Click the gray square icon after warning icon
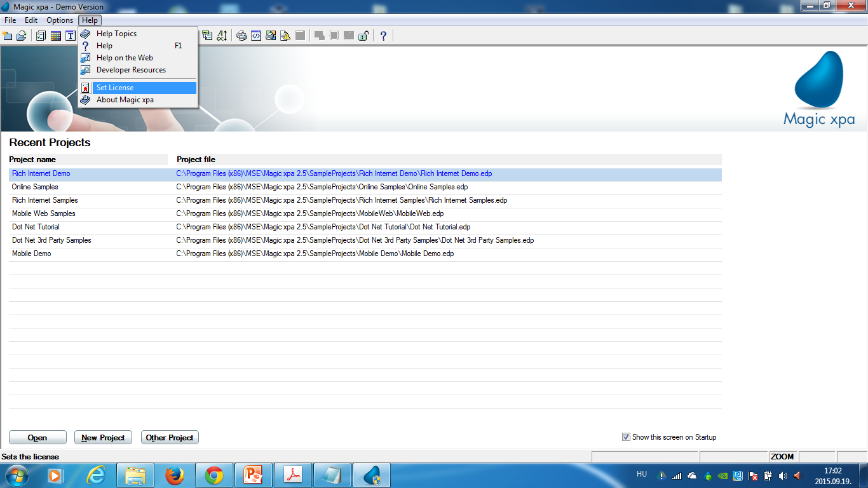 300,36
